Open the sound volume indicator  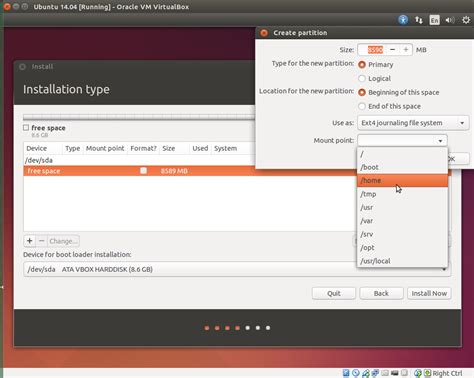click(x=450, y=20)
